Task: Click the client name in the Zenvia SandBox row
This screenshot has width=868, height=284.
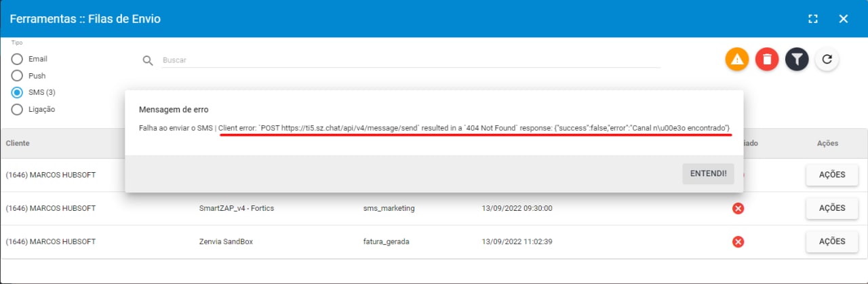Action: pos(51,241)
